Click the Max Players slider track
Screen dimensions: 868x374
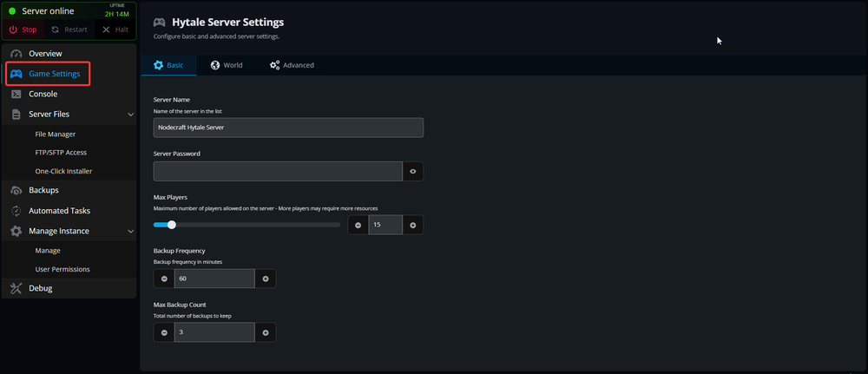pos(247,225)
